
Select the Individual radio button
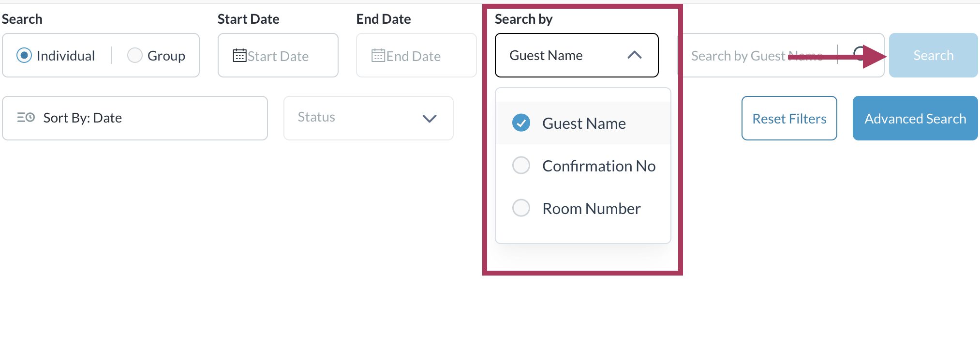pos(24,56)
